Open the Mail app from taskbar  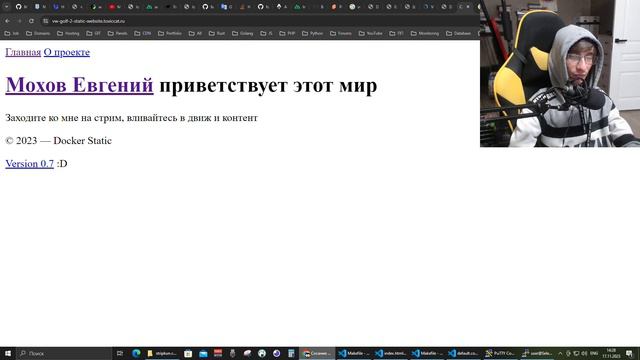[x=203, y=353]
